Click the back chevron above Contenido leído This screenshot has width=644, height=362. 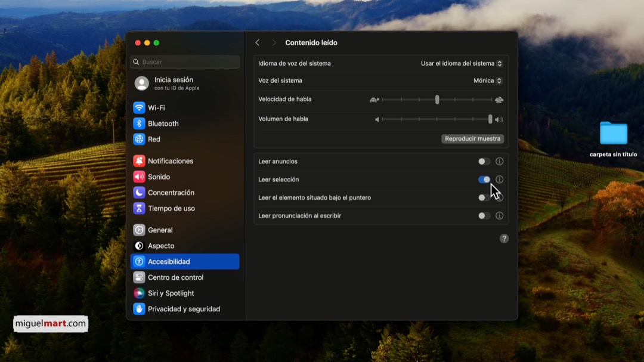pyautogui.click(x=258, y=42)
